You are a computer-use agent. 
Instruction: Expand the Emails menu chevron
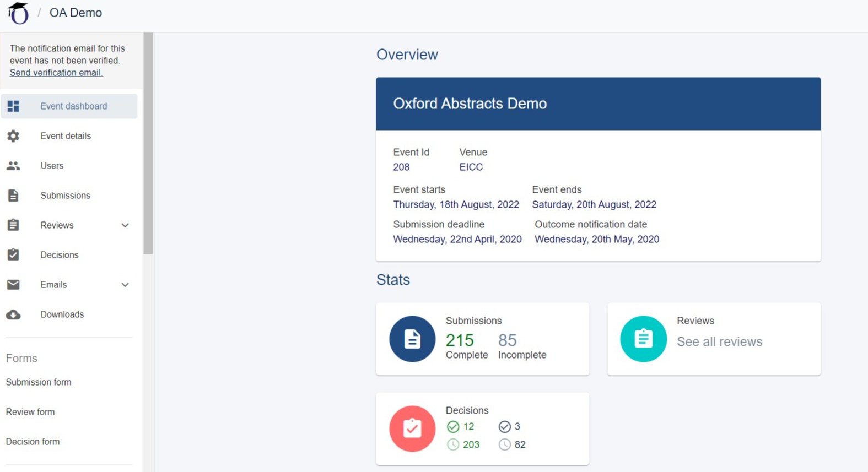click(125, 285)
